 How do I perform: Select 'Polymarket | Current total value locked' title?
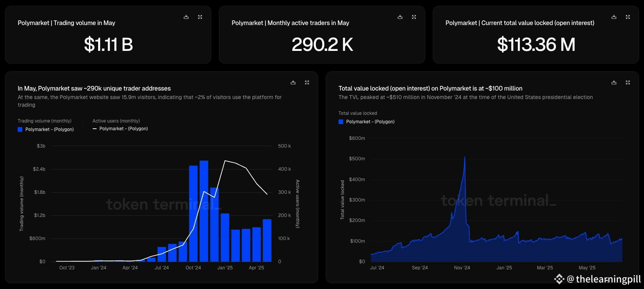520,23
